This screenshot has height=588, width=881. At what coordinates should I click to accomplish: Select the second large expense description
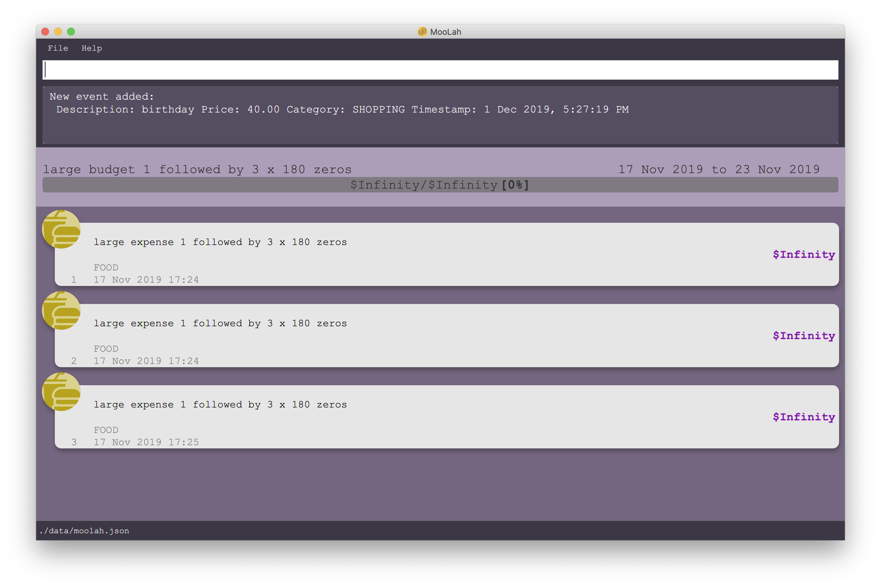(220, 323)
